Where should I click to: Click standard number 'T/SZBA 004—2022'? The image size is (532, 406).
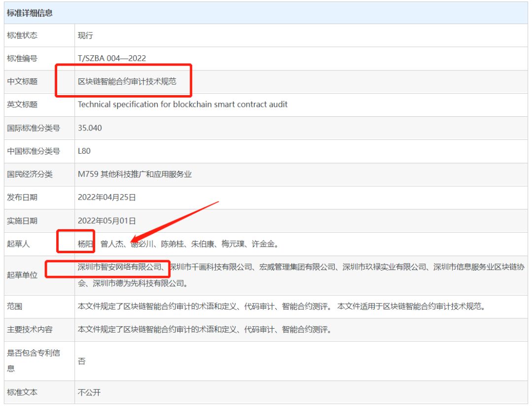click(x=112, y=59)
